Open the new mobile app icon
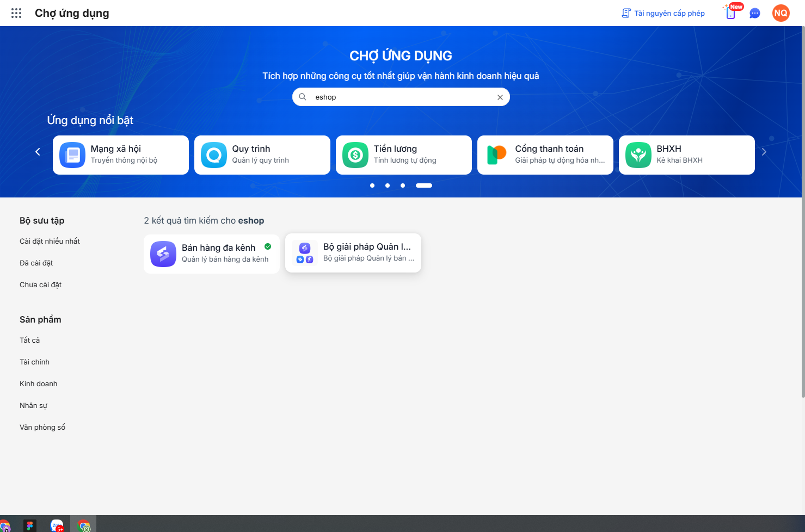 (731, 12)
